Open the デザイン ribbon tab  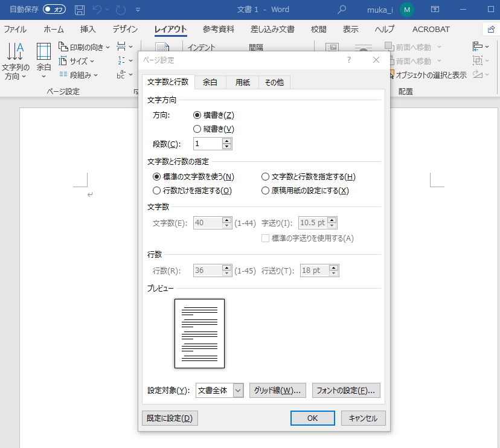[x=125, y=30]
